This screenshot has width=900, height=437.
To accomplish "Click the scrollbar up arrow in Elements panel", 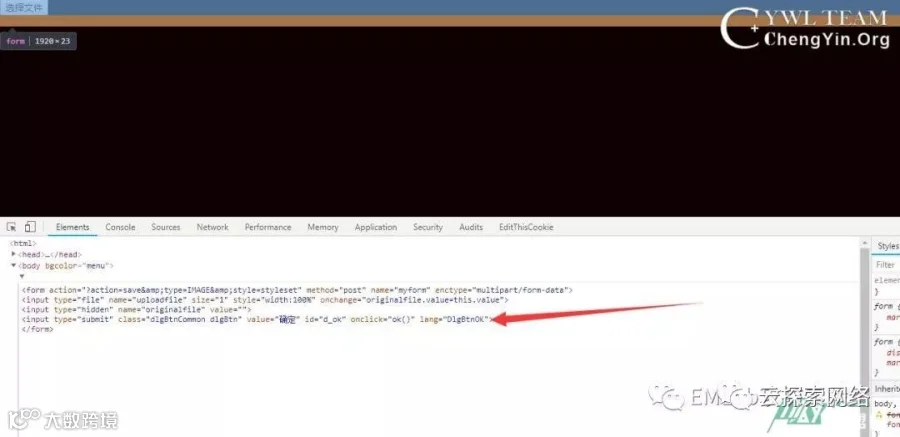I will 865,243.
